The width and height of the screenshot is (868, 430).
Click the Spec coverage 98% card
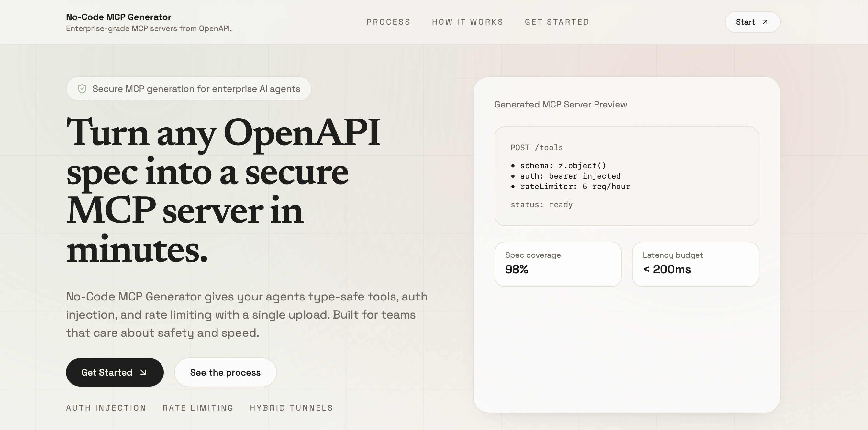click(x=558, y=264)
